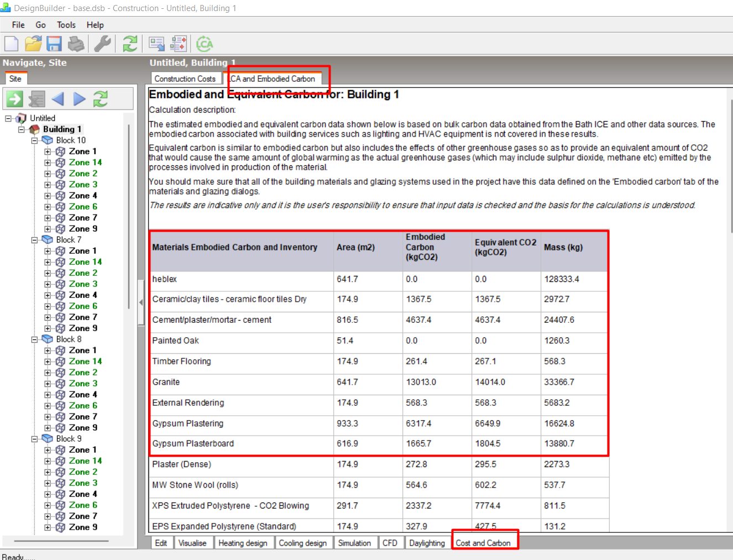733x560 pixels.
Task: Collapse the Block 8 node
Action: (34, 339)
